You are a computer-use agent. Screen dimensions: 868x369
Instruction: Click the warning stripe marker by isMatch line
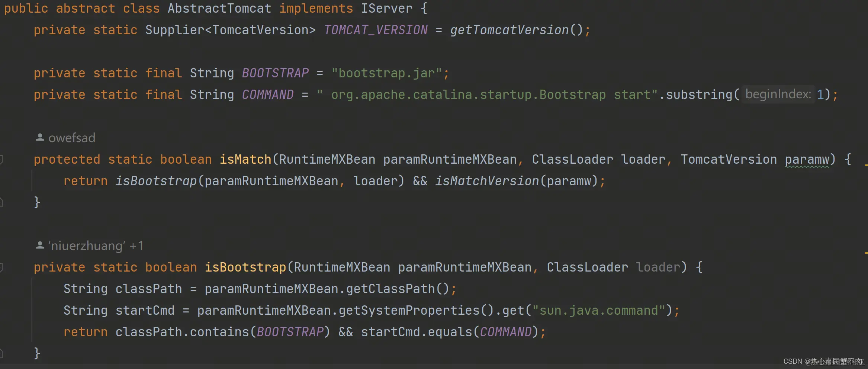point(866,165)
